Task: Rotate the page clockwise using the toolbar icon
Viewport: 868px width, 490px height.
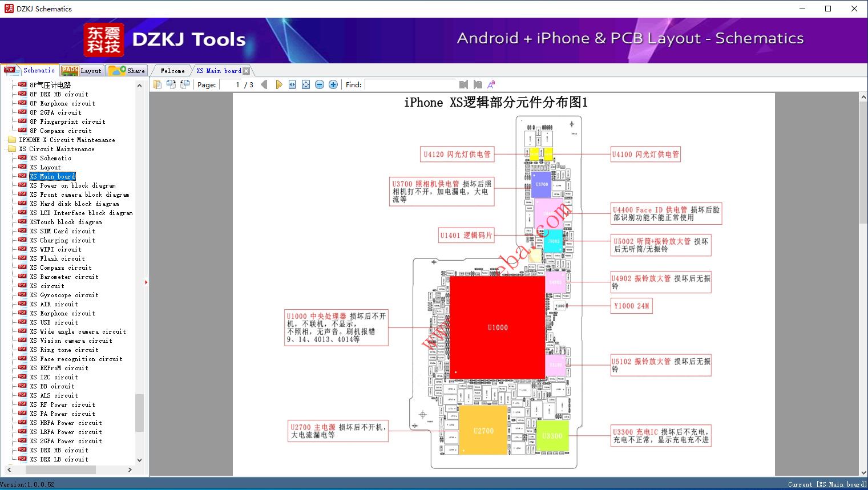Action: tap(184, 84)
